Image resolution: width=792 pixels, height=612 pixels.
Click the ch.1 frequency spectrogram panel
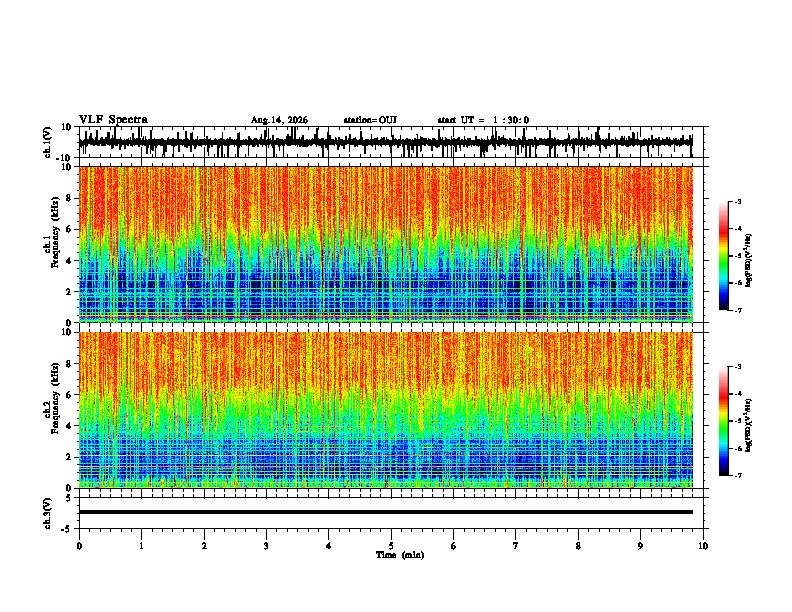385,244
